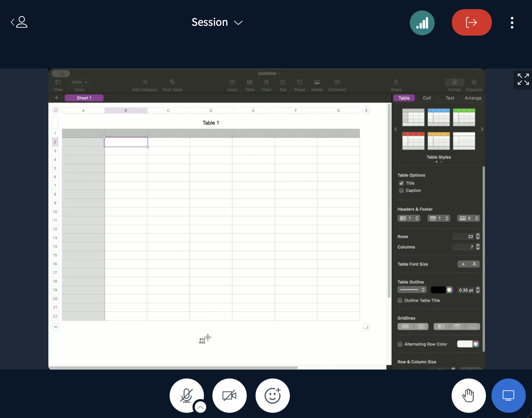Viewport: 532px width, 418px height.
Task: Choose the green header table style
Action: click(464, 117)
